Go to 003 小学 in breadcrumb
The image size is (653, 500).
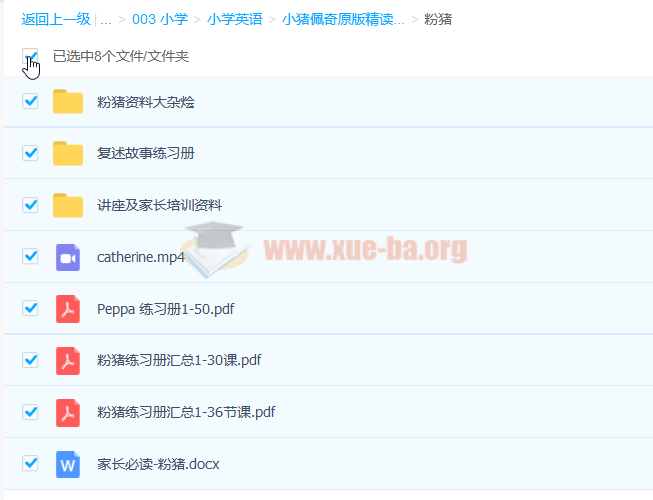[x=159, y=19]
